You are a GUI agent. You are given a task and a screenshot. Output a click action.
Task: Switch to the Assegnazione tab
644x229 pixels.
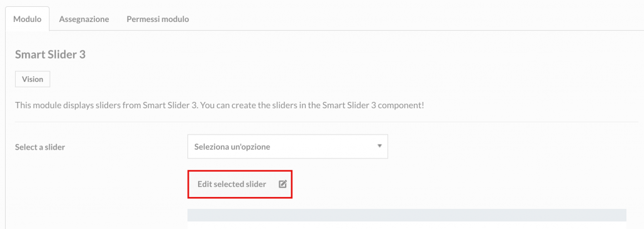pos(84,19)
